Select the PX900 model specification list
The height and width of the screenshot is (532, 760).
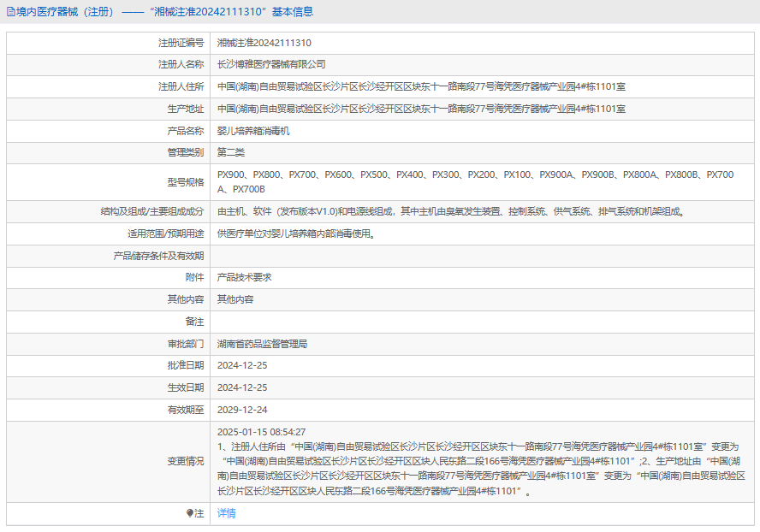coord(476,181)
